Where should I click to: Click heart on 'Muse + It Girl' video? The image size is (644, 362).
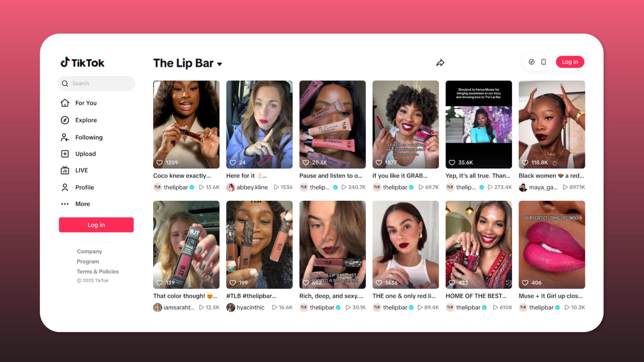[x=525, y=283]
